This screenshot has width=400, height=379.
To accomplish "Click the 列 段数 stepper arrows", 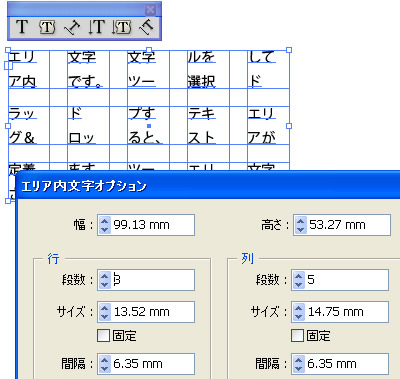I will 299,280.
